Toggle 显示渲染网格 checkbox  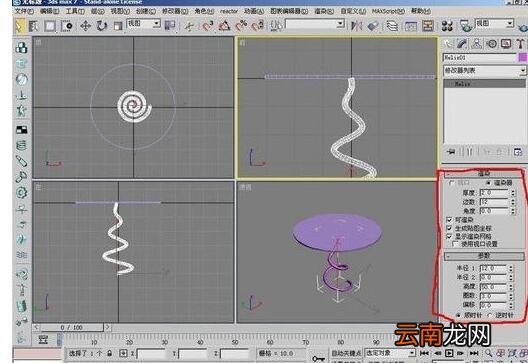click(449, 236)
